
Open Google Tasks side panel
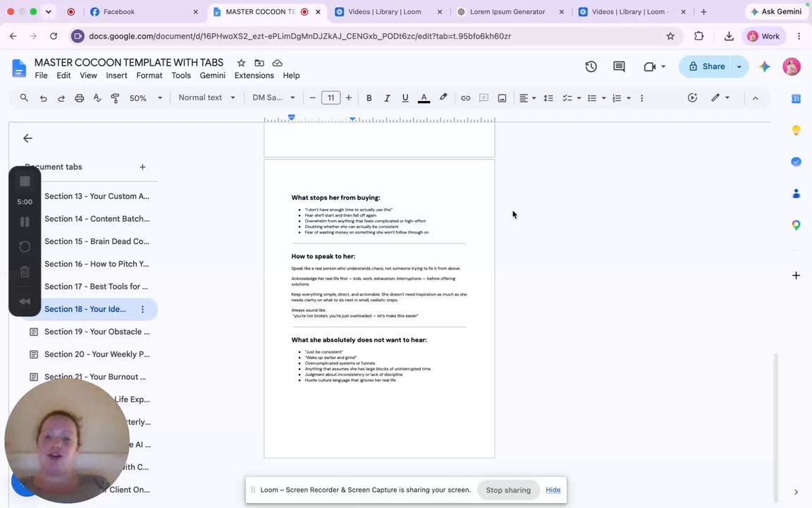796,162
